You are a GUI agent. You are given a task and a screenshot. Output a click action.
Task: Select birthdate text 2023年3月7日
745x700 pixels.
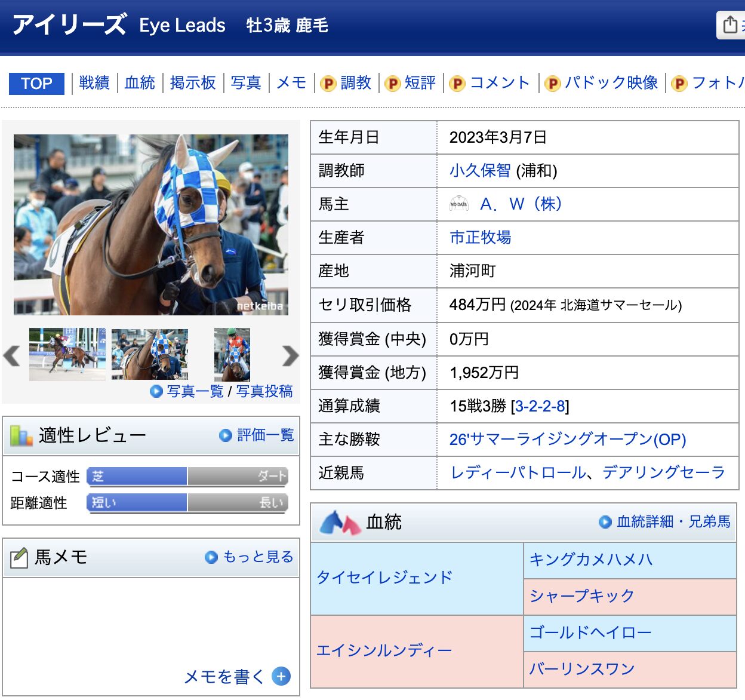click(x=498, y=137)
